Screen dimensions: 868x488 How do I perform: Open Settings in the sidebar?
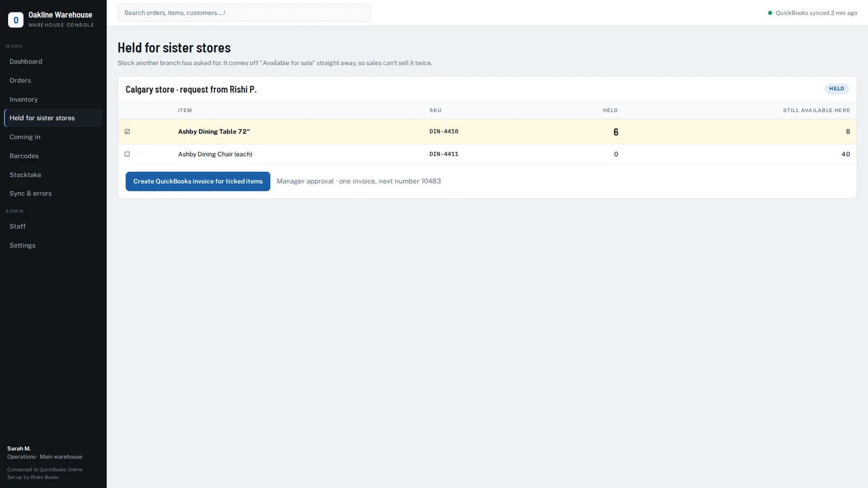53,246
